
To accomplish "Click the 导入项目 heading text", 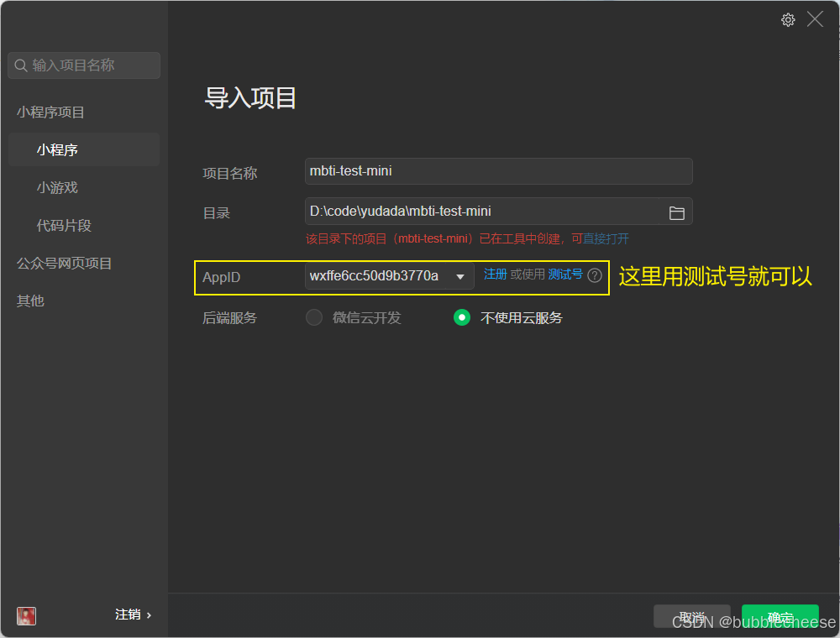I will [x=250, y=98].
